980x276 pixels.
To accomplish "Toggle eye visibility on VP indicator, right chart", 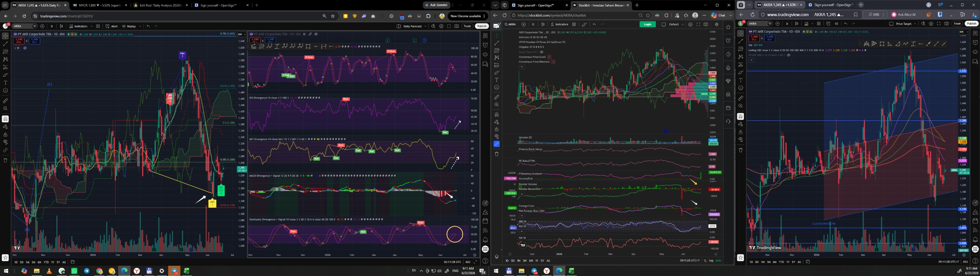I will (x=788, y=55).
